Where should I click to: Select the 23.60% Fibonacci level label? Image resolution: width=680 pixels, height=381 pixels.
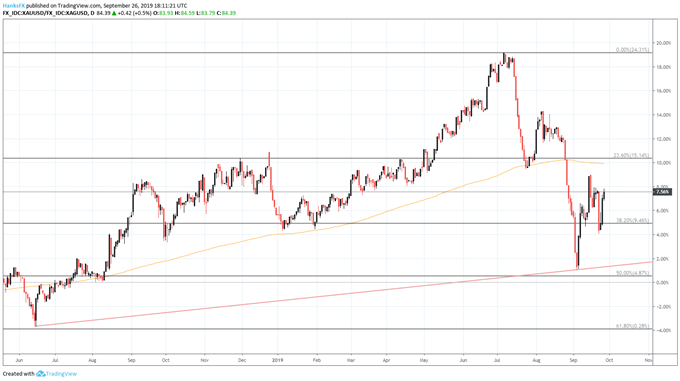tap(631, 155)
